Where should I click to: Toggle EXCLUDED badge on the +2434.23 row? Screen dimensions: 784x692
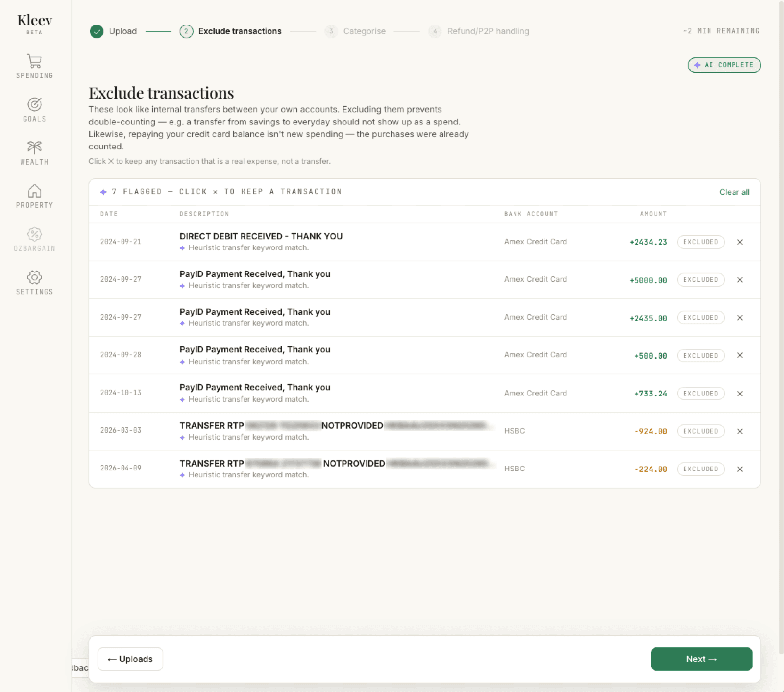pyautogui.click(x=701, y=242)
